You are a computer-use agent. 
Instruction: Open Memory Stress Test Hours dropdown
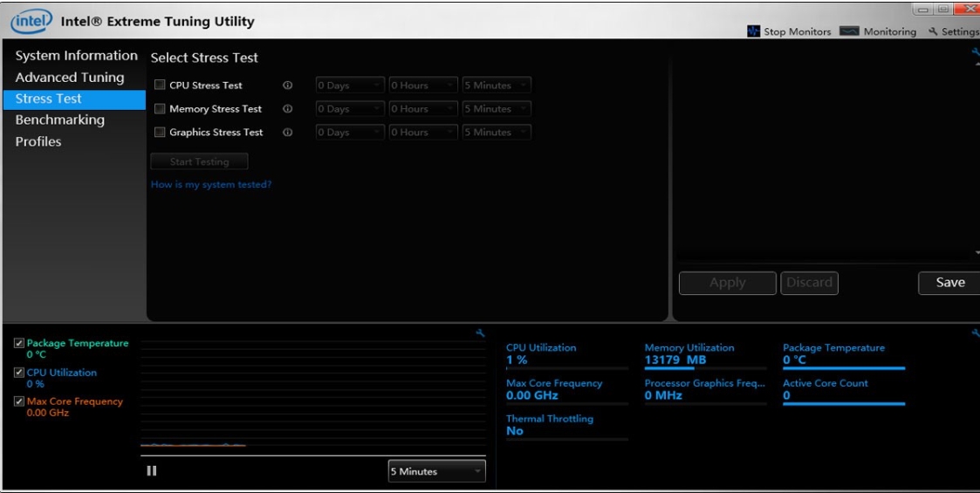click(x=422, y=109)
